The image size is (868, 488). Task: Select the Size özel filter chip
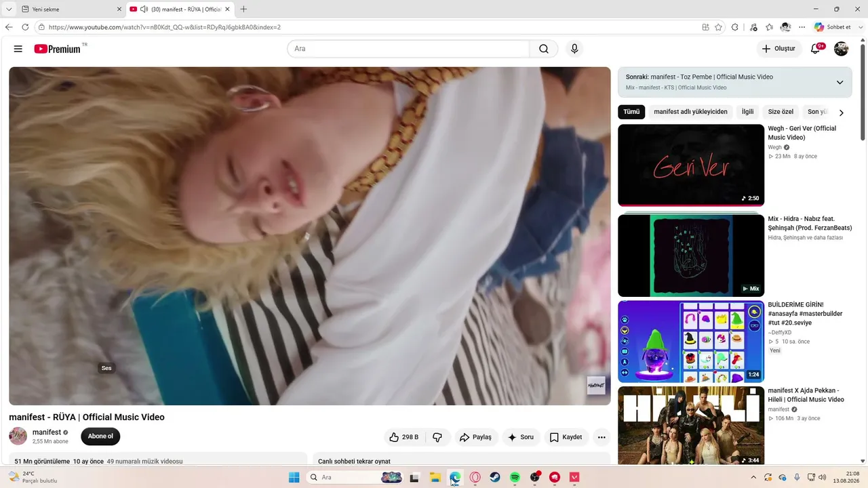(x=781, y=112)
